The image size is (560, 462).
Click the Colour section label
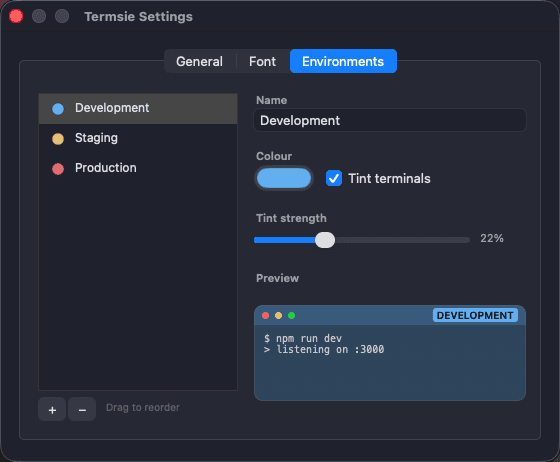tap(274, 156)
